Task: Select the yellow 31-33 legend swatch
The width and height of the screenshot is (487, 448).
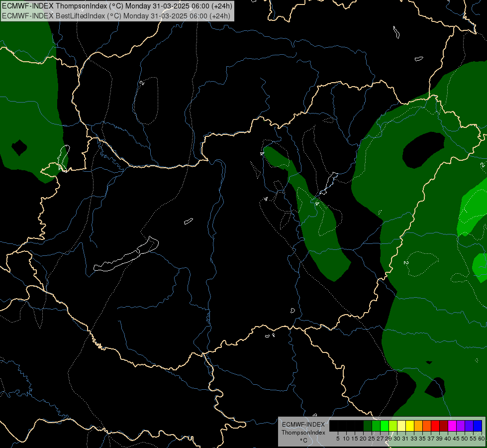Action: click(410, 426)
